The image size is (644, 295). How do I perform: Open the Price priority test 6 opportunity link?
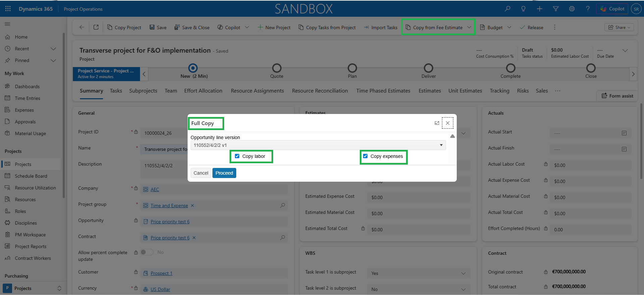click(x=170, y=222)
